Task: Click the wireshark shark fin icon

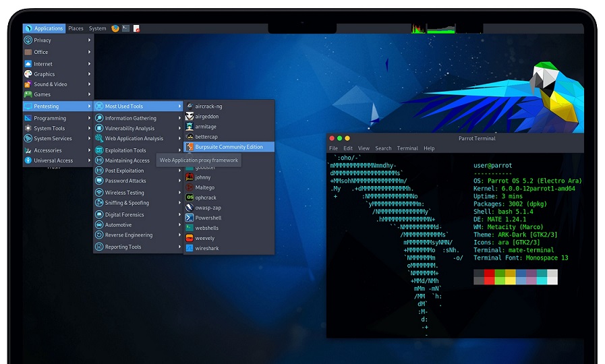Action: point(190,248)
